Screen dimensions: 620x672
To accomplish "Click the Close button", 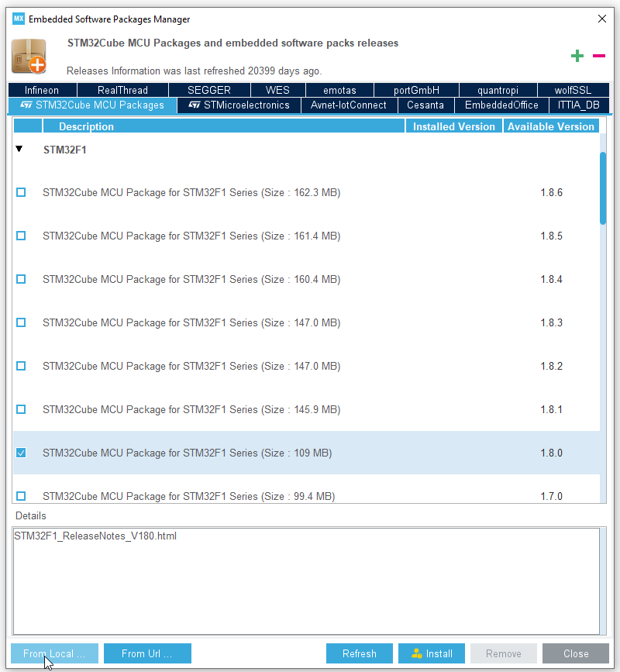I will 576,653.
